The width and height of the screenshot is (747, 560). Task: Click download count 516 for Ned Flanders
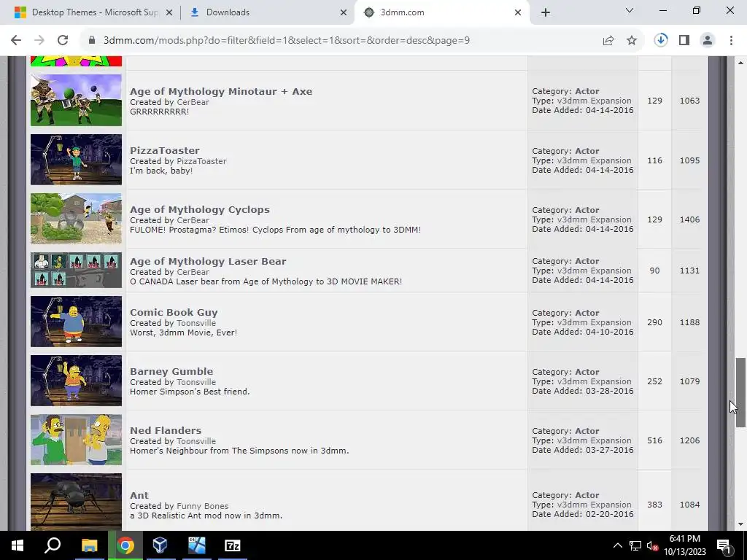click(x=654, y=440)
